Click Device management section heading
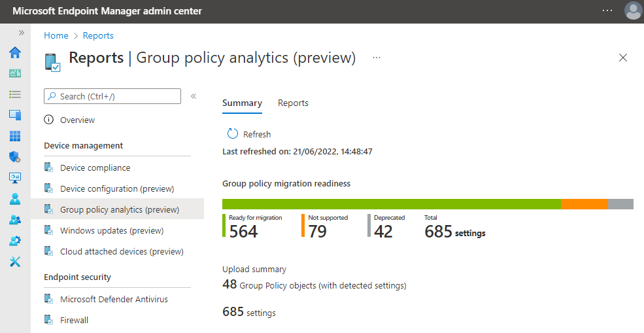The width and height of the screenshot is (644, 333). pyautogui.click(x=84, y=145)
